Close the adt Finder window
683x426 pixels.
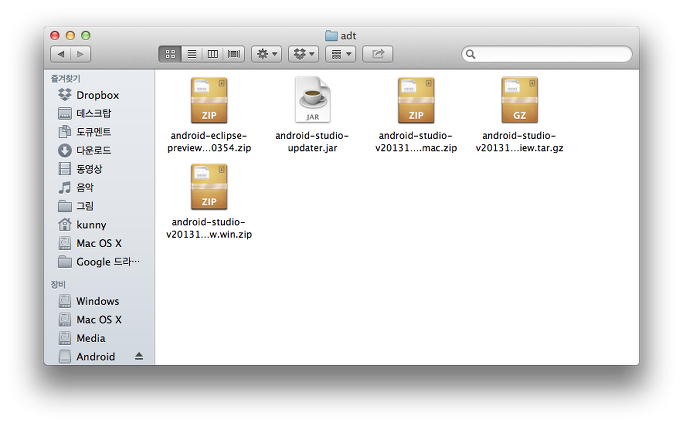point(55,35)
